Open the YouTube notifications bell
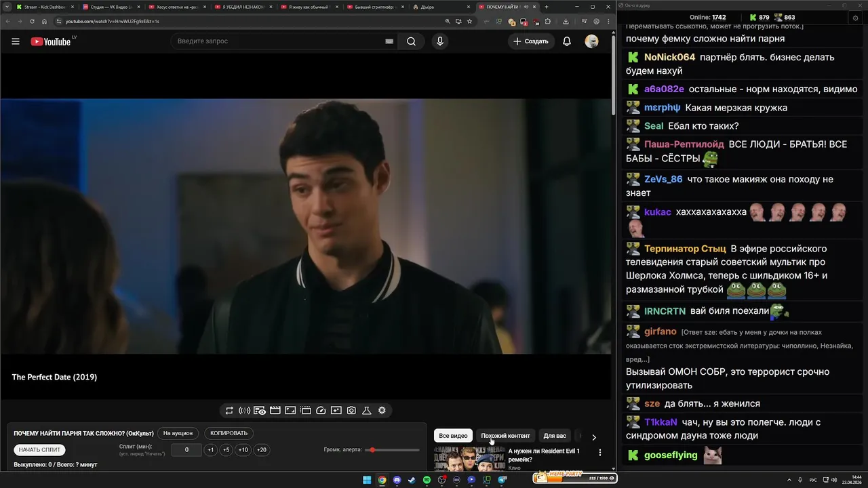 click(x=567, y=41)
